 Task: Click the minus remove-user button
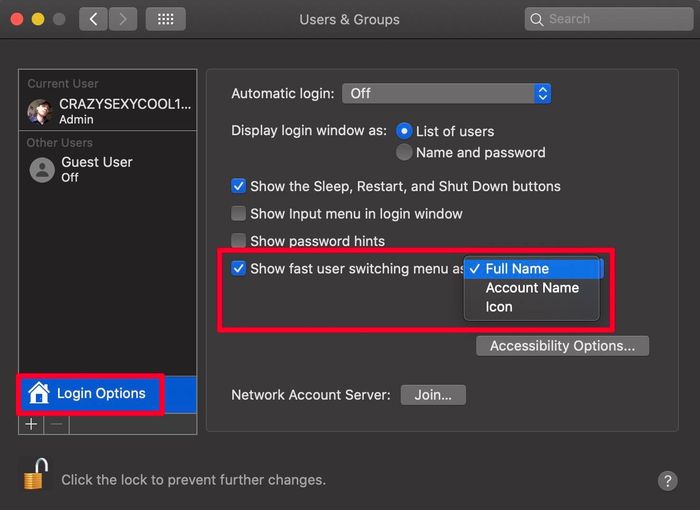point(57,424)
